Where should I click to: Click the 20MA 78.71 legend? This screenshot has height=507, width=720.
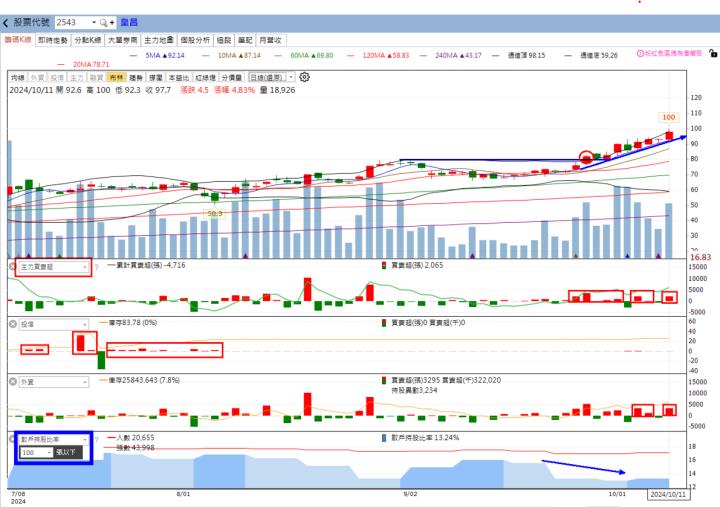click(x=91, y=65)
